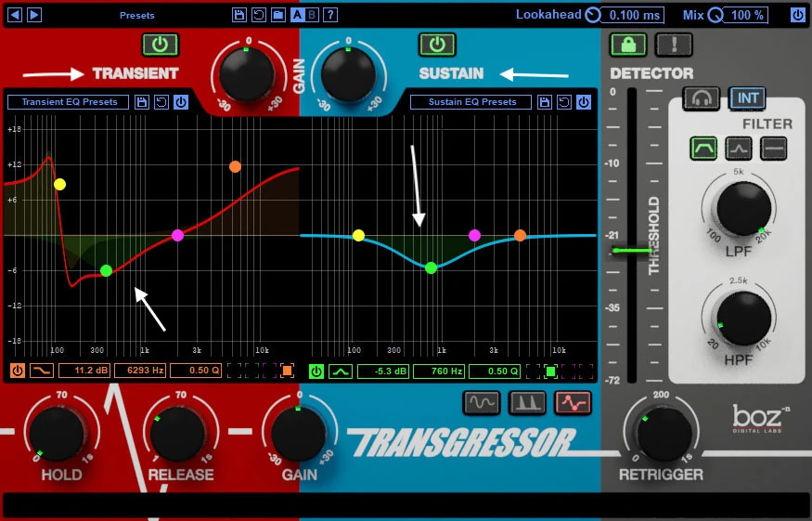Switch to A state
The height and width of the screenshot is (521, 812).
[297, 15]
